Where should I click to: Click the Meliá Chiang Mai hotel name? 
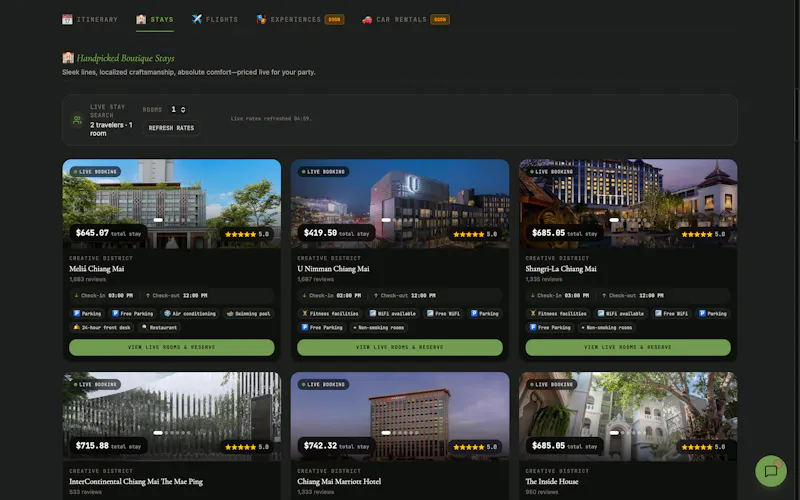click(96, 269)
